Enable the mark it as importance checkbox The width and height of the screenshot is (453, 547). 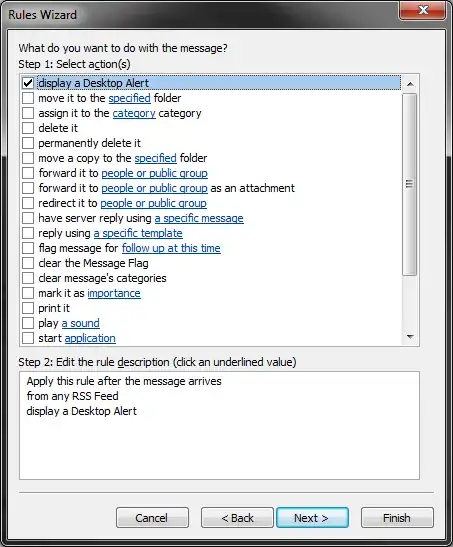pos(28,293)
